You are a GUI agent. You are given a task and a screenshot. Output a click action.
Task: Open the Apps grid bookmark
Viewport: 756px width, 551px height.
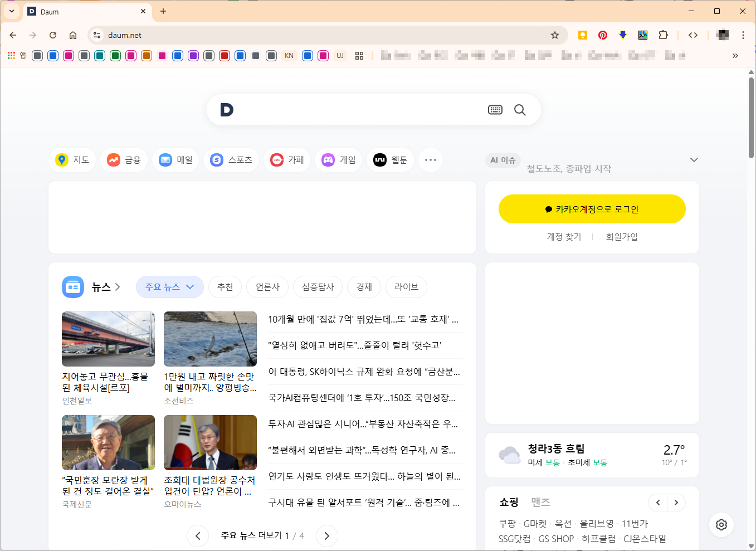[x=11, y=56]
